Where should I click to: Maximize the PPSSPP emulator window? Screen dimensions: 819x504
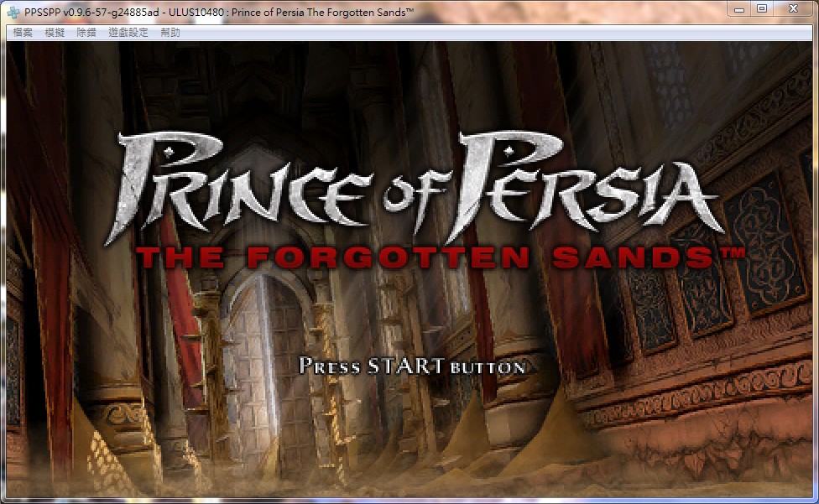(x=762, y=9)
